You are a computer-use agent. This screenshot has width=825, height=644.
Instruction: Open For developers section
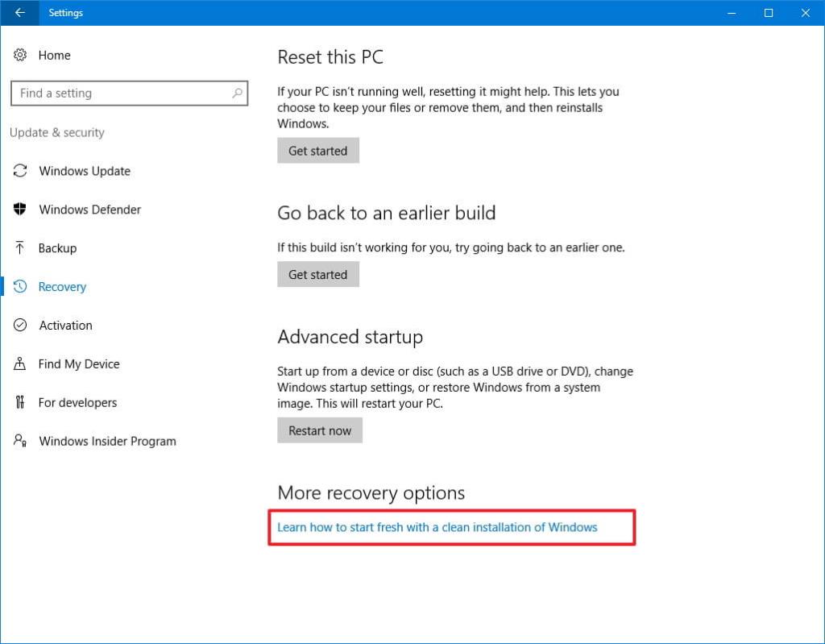(x=78, y=403)
